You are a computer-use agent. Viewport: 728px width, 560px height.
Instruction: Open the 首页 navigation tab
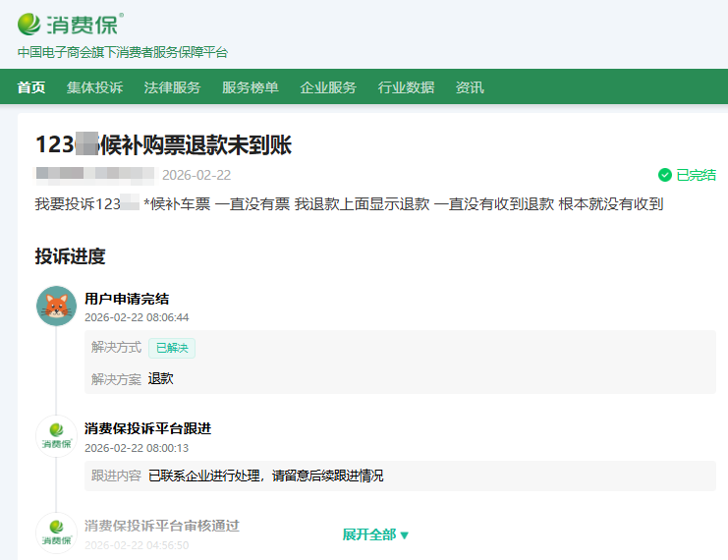(31, 87)
